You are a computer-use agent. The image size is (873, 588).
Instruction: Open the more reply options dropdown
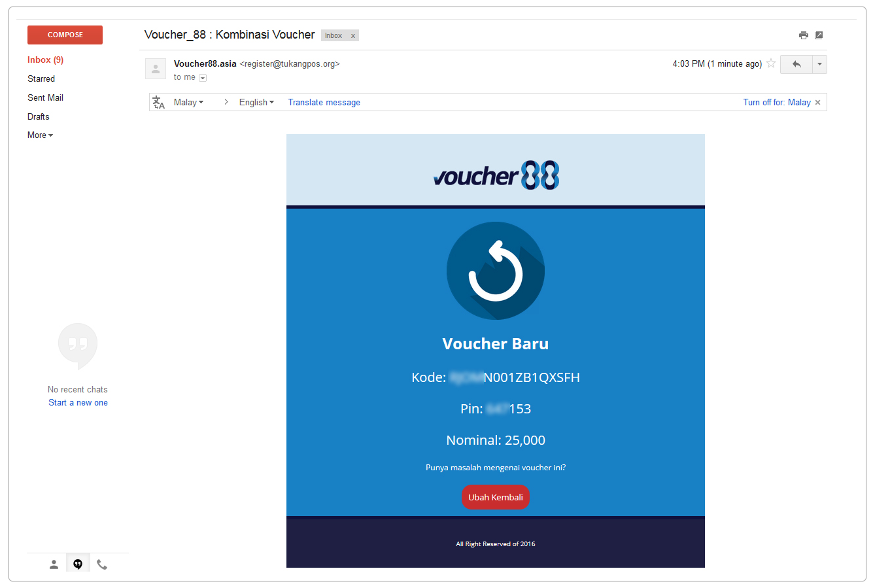click(819, 64)
